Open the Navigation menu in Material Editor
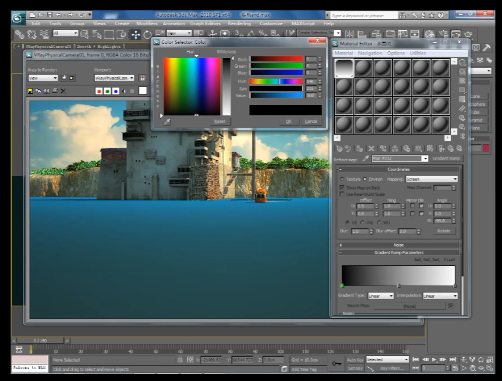The width and height of the screenshot is (502, 381). (x=370, y=53)
